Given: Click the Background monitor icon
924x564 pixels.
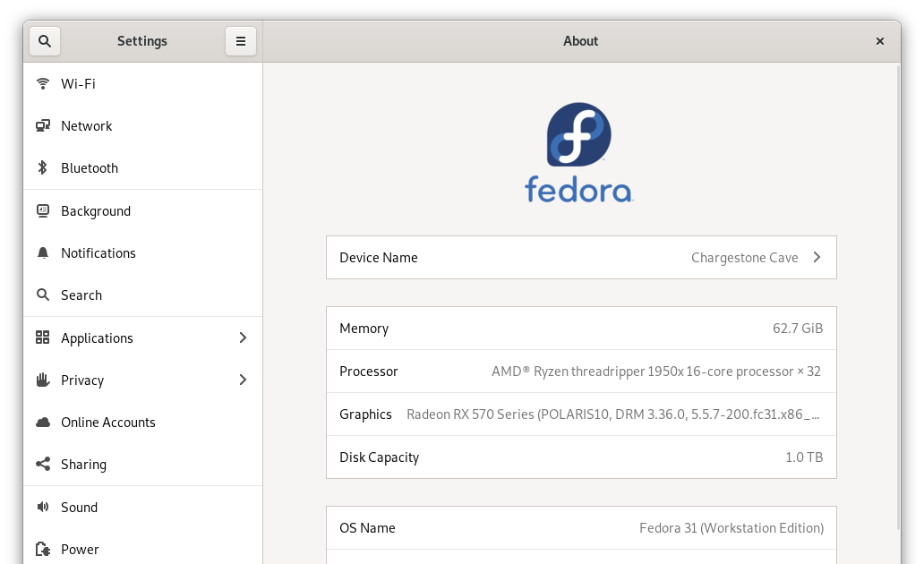Looking at the screenshot, I should 42,211.
